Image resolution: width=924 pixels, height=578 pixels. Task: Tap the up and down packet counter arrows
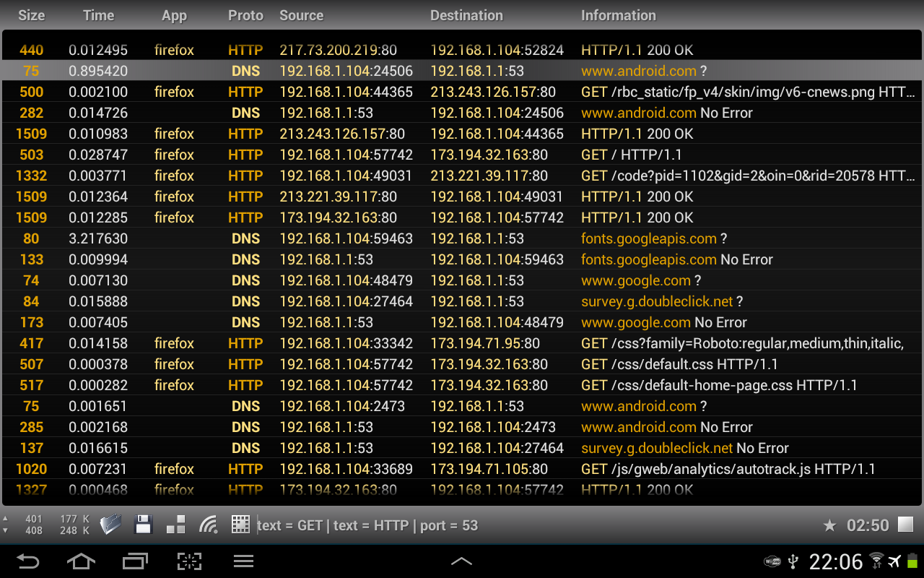click(x=6, y=525)
